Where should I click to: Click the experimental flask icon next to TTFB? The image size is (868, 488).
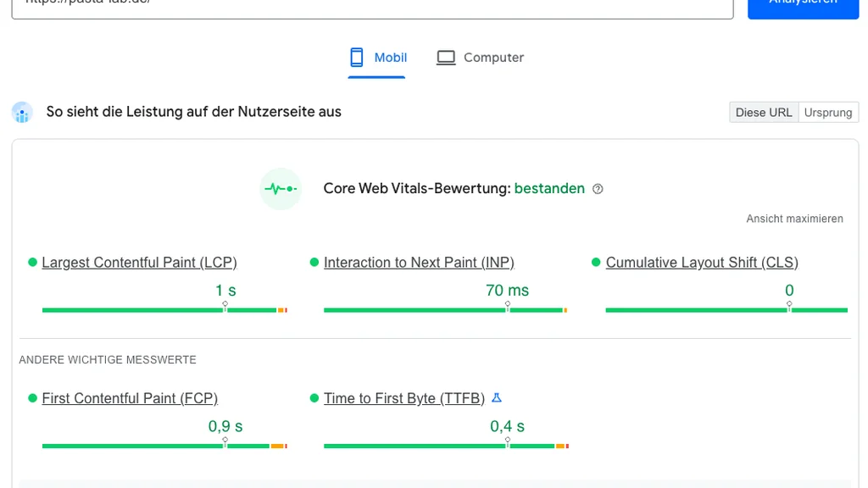[x=497, y=397]
